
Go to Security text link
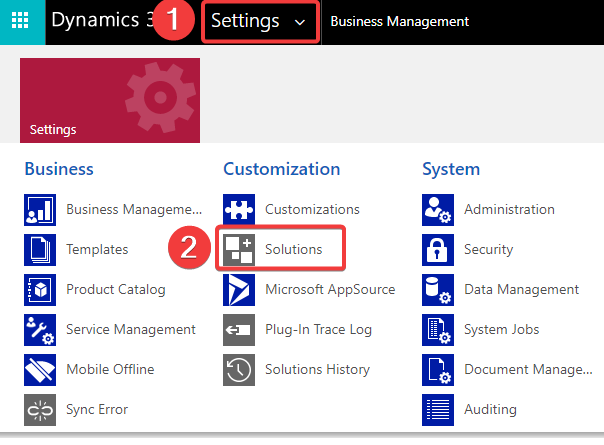[488, 250]
